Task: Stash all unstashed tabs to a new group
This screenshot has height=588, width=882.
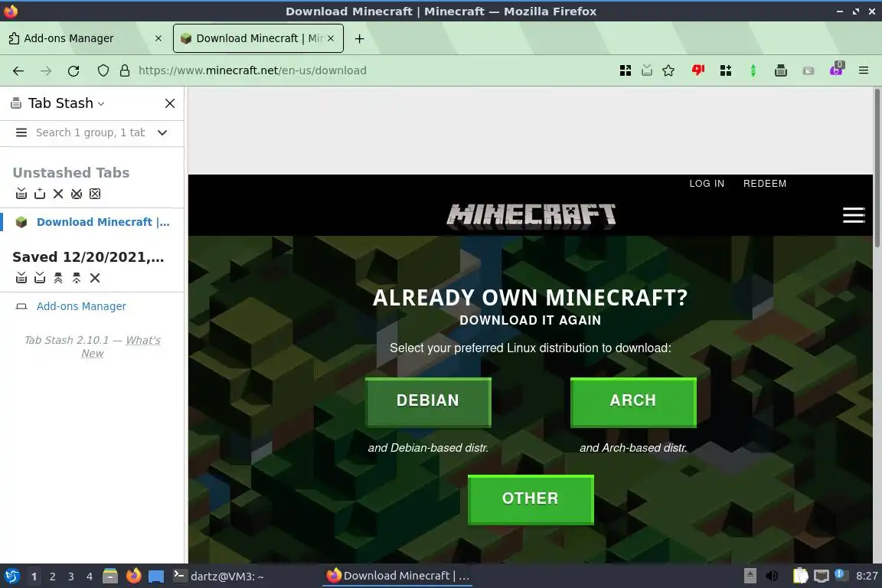Action: (x=21, y=194)
